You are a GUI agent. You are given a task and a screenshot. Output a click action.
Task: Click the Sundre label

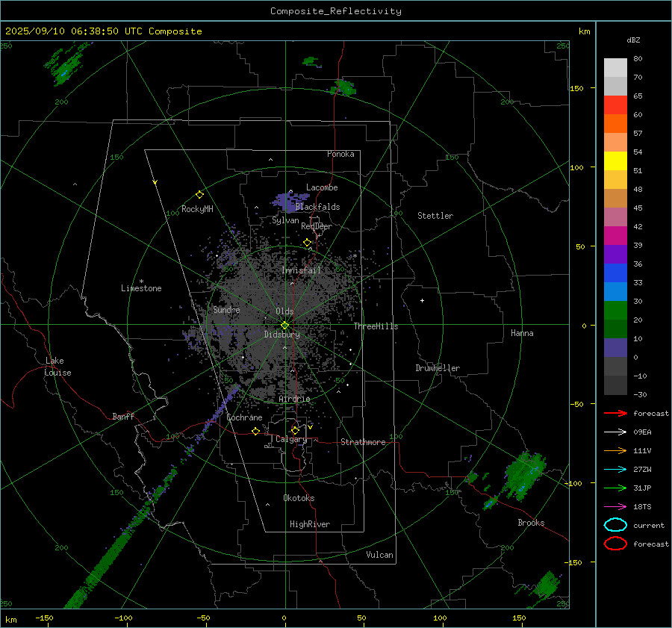(226, 310)
